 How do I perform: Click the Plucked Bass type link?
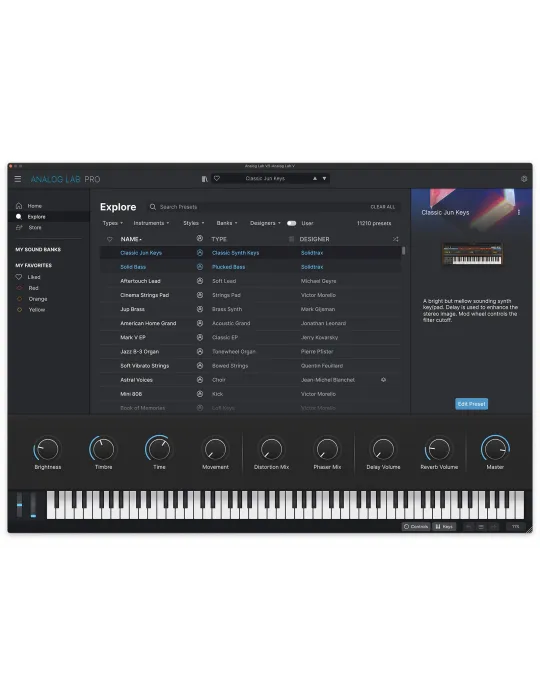[228, 267]
